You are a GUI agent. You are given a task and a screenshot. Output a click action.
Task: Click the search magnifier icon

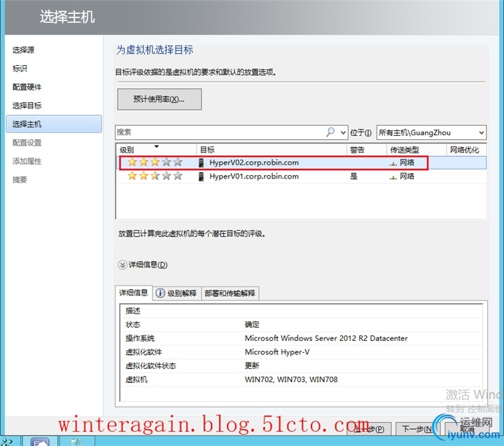pyautogui.click(x=330, y=132)
